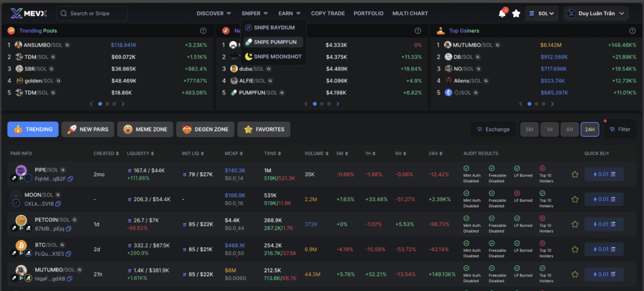This screenshot has width=644, height=291.
Task: Click the MEVX logo
Action: pos(28,13)
